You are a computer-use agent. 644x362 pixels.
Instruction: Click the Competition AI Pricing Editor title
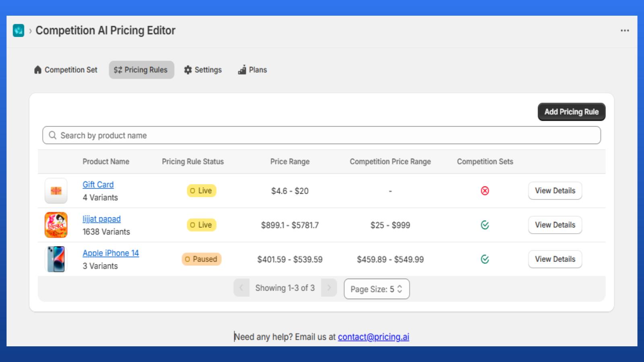click(x=105, y=31)
